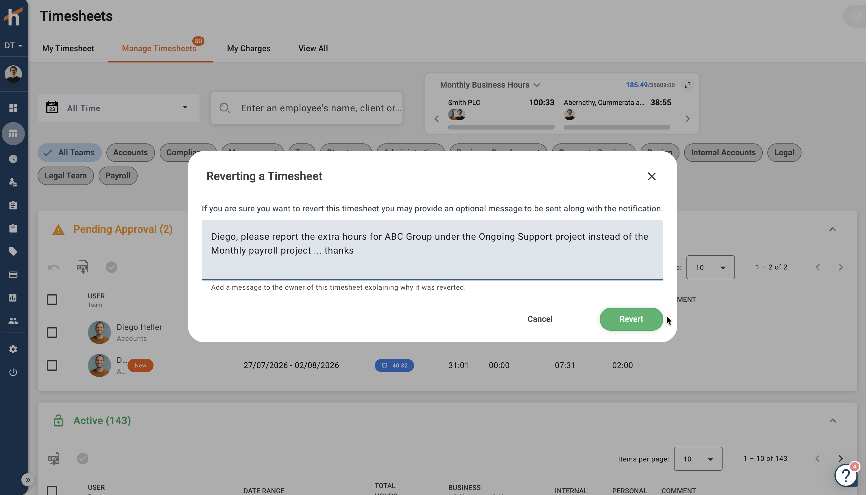The image size is (868, 495).
Task: Open the credit card icon in sidebar
Action: click(13, 275)
